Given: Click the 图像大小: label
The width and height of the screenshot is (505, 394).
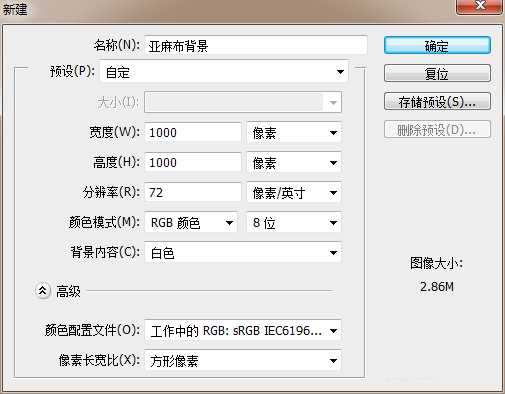Looking at the screenshot, I should [436, 263].
